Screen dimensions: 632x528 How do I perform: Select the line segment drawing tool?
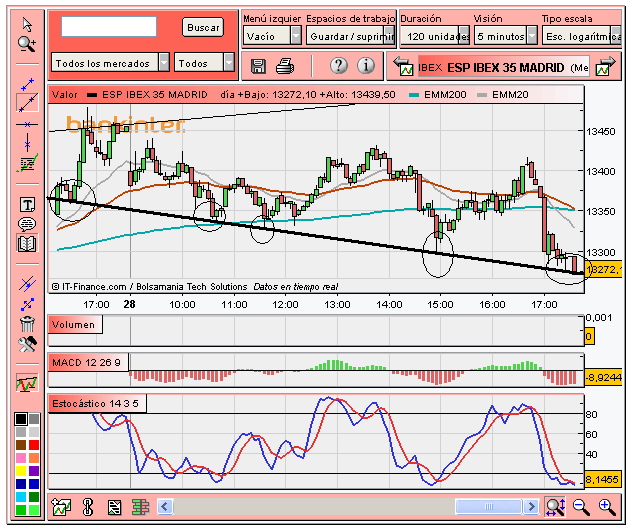tap(27, 84)
